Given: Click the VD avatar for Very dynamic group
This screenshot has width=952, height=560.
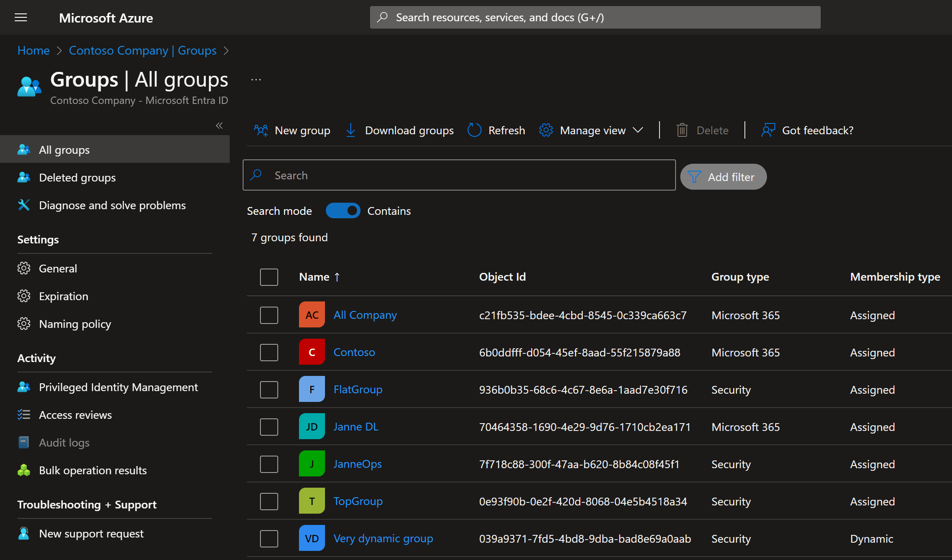Looking at the screenshot, I should pos(312,538).
